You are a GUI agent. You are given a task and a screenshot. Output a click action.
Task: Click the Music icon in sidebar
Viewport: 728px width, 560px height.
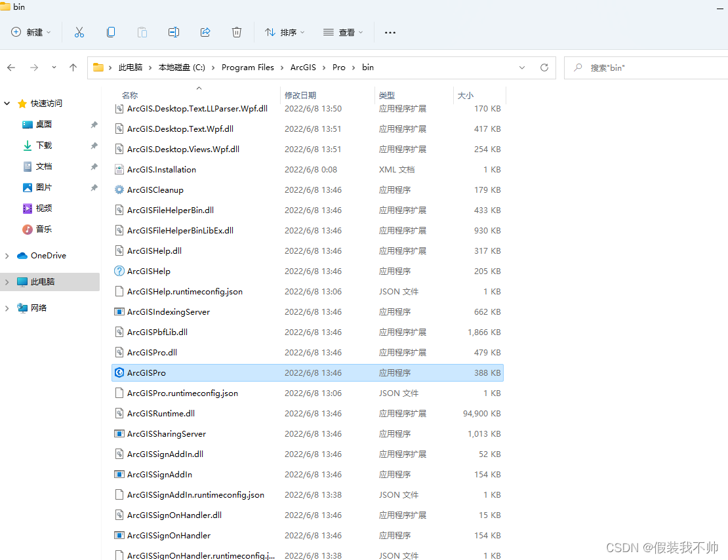(x=28, y=229)
